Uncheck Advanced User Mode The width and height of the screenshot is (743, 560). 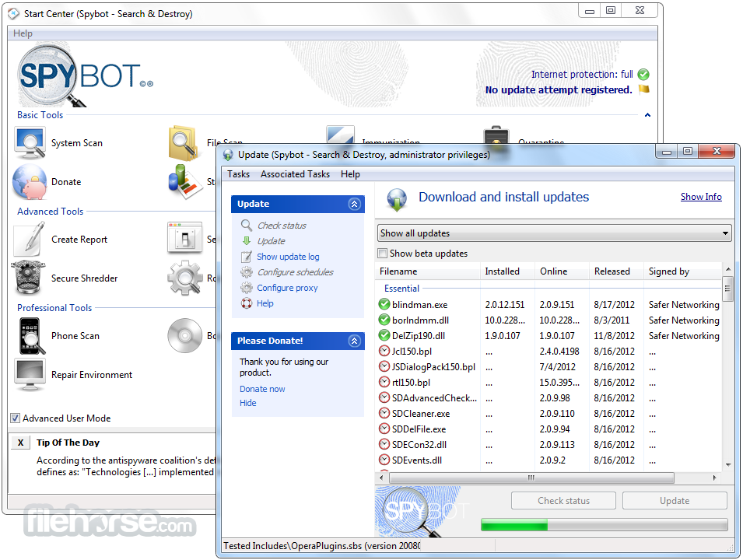coord(15,418)
